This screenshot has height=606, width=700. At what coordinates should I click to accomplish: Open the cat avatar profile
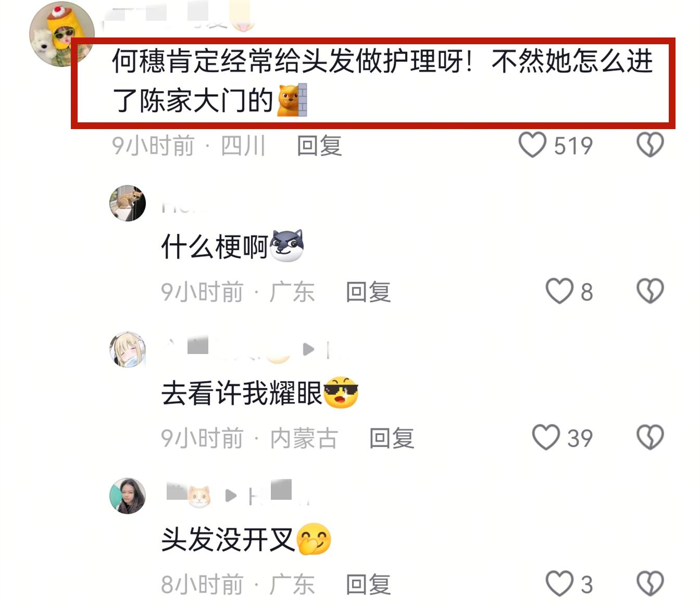128,203
